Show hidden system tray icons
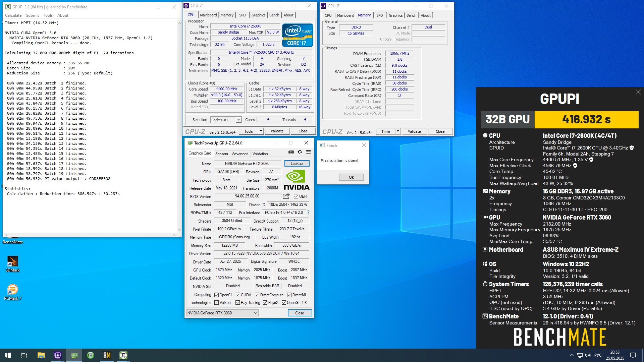This screenshot has height=362, width=644. point(572,355)
